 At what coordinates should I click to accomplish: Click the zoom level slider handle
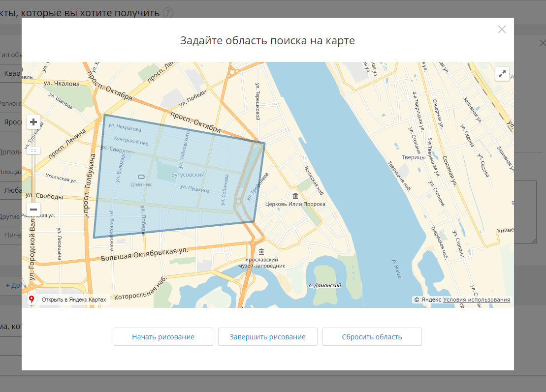coord(33,150)
